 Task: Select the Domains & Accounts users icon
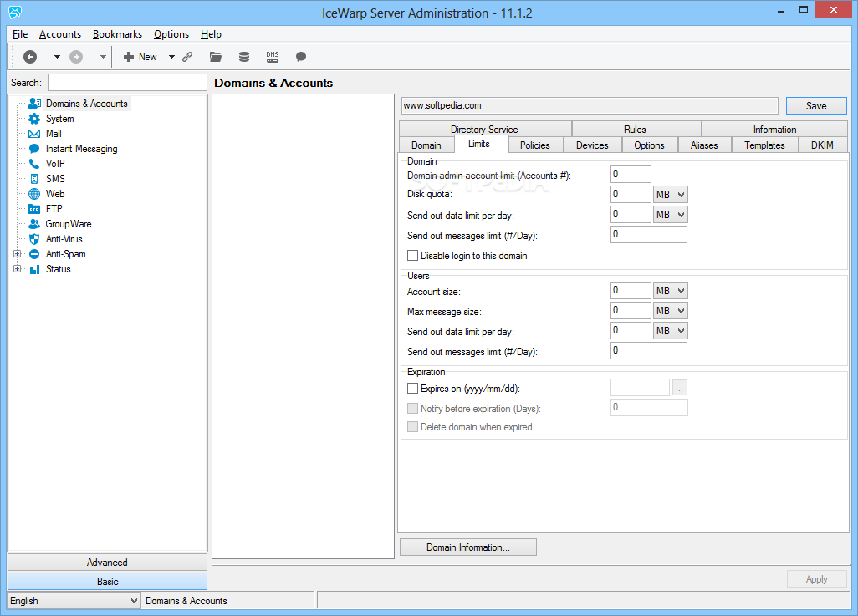34,103
